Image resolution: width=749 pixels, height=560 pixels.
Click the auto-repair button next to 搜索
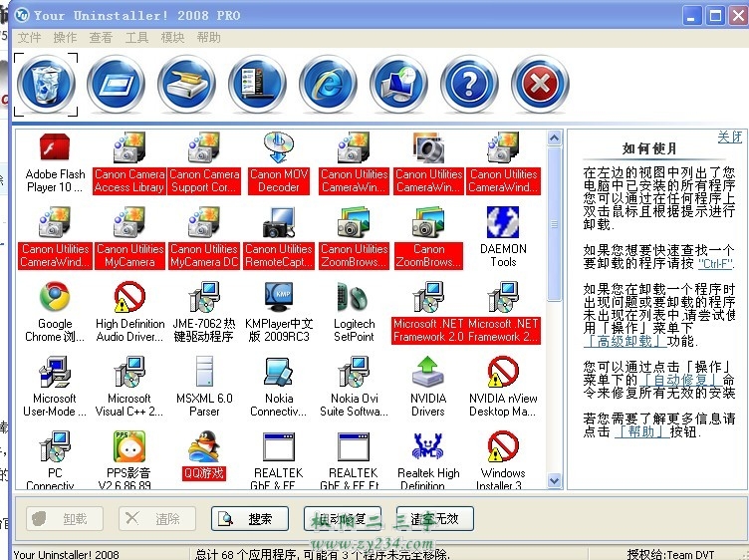click(x=343, y=518)
